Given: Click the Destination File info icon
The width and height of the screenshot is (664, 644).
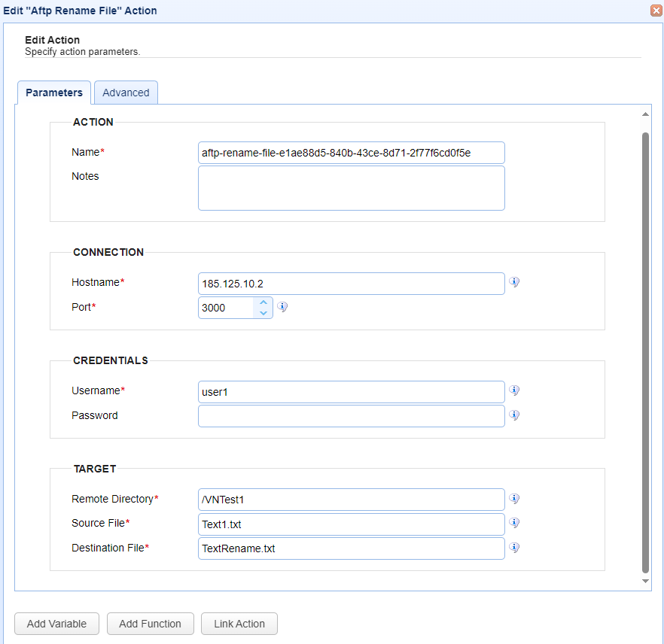Looking at the screenshot, I should [x=514, y=548].
